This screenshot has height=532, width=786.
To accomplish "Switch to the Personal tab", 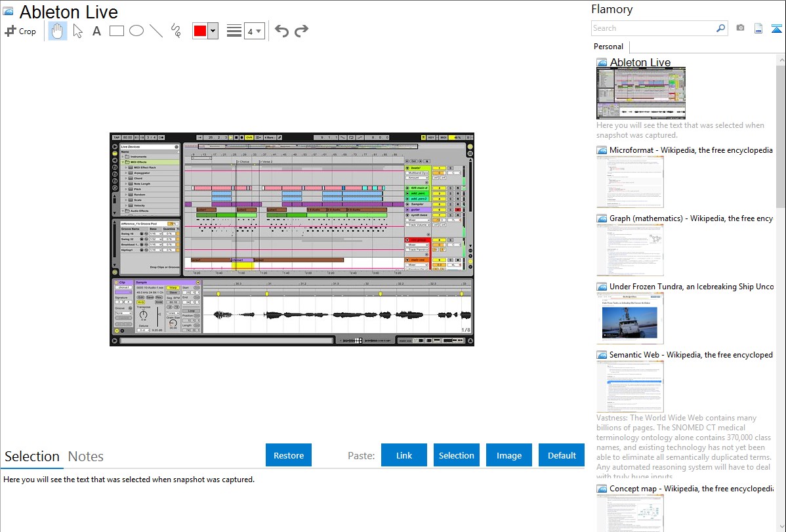I will coord(609,47).
